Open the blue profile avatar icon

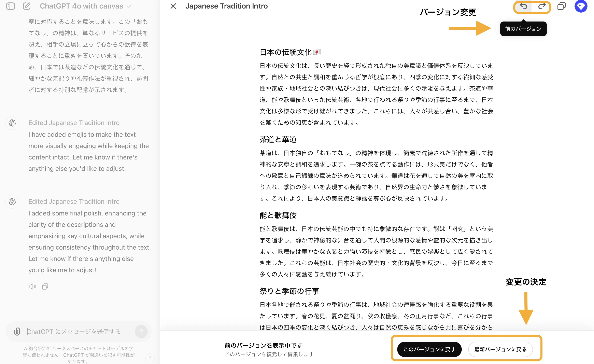581,6
